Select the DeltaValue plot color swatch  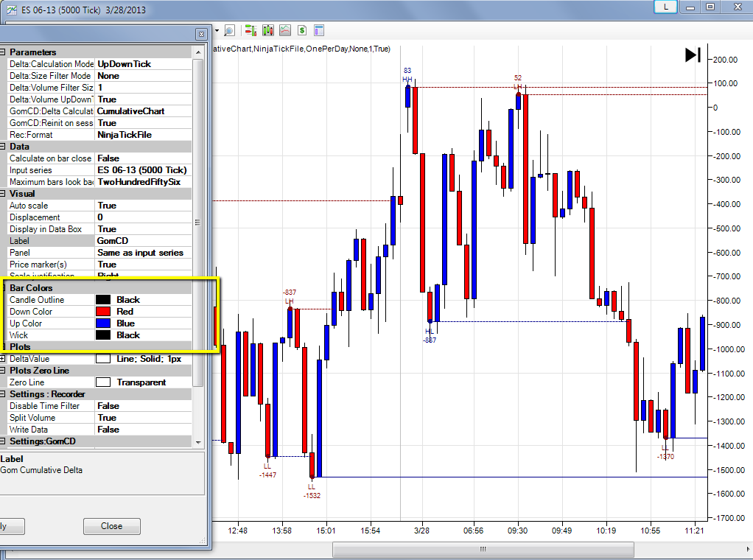(103, 359)
